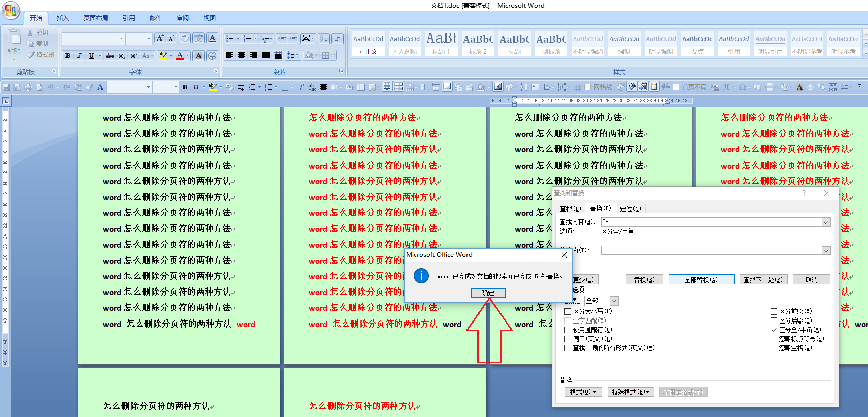This screenshot has height=417, width=868.
Task: Click the center align paragraph icon
Action: 242,55
